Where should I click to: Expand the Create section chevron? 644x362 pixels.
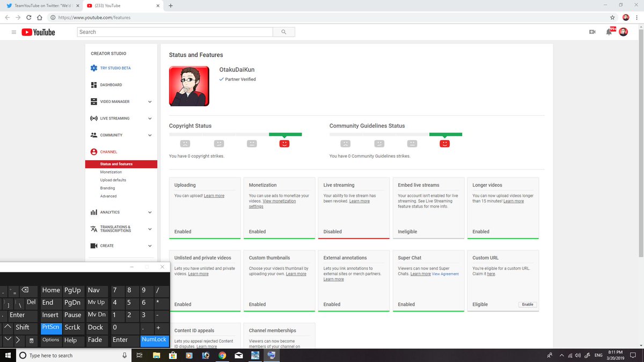(x=150, y=246)
